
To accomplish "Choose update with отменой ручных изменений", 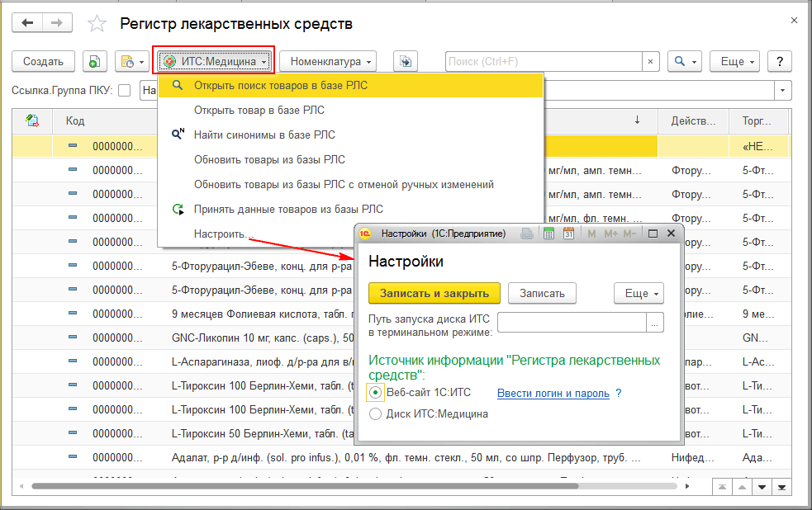I will [350, 185].
